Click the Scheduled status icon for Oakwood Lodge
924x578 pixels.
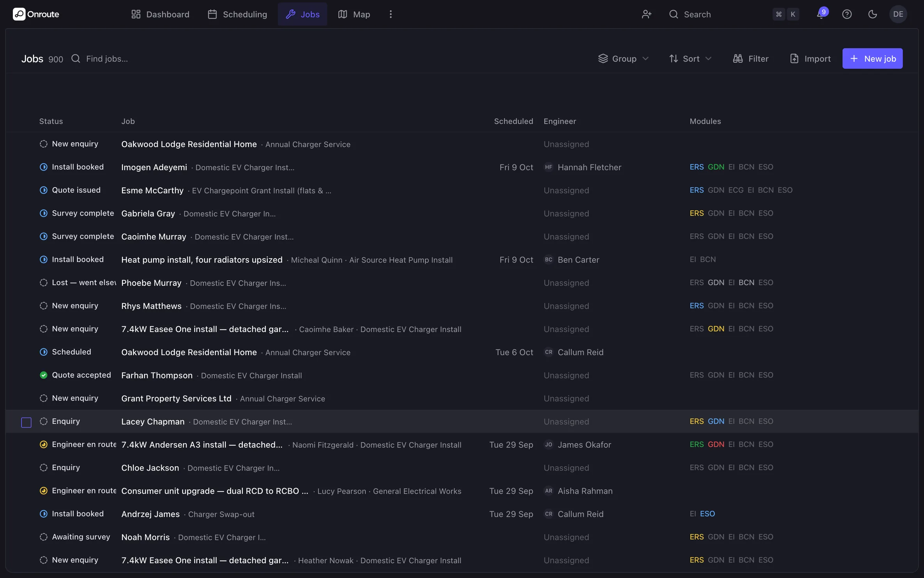point(44,352)
